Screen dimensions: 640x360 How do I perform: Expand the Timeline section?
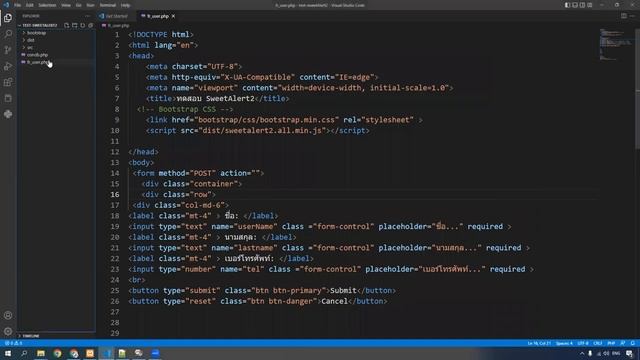[x=31, y=336]
